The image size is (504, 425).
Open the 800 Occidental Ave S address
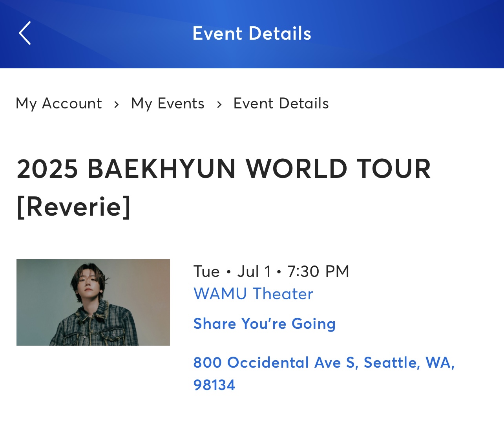point(324,374)
